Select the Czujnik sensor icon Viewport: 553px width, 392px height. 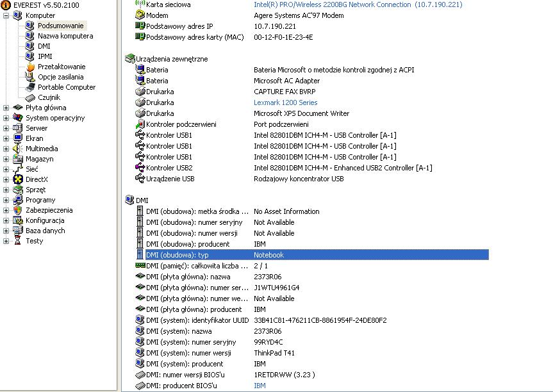point(30,97)
